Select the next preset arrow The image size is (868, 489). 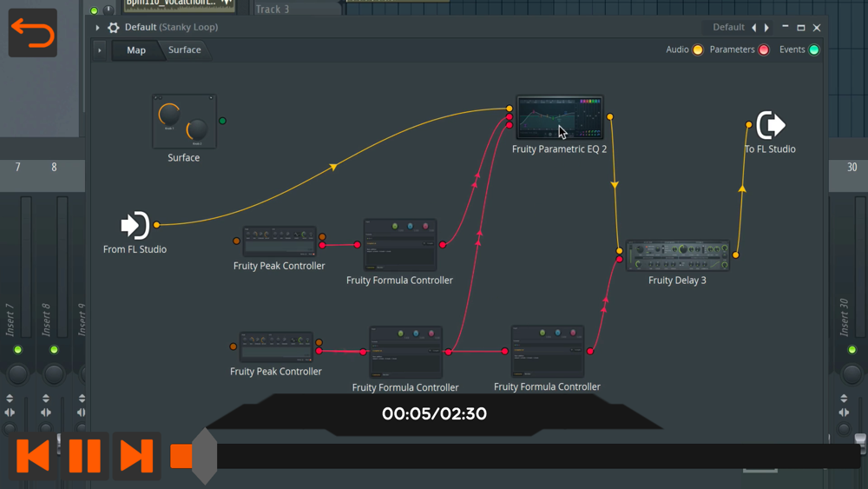coord(766,28)
